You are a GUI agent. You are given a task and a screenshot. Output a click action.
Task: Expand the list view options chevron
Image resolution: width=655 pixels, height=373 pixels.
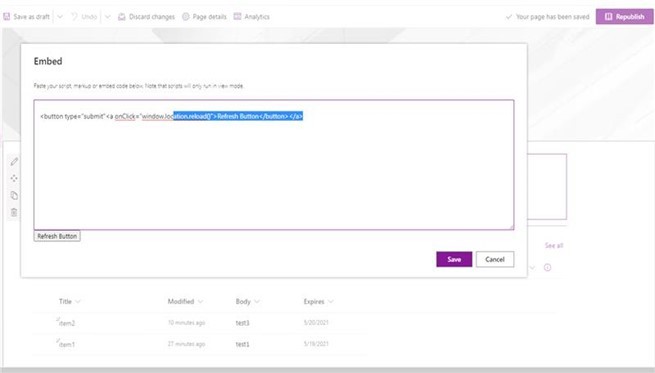(532, 267)
